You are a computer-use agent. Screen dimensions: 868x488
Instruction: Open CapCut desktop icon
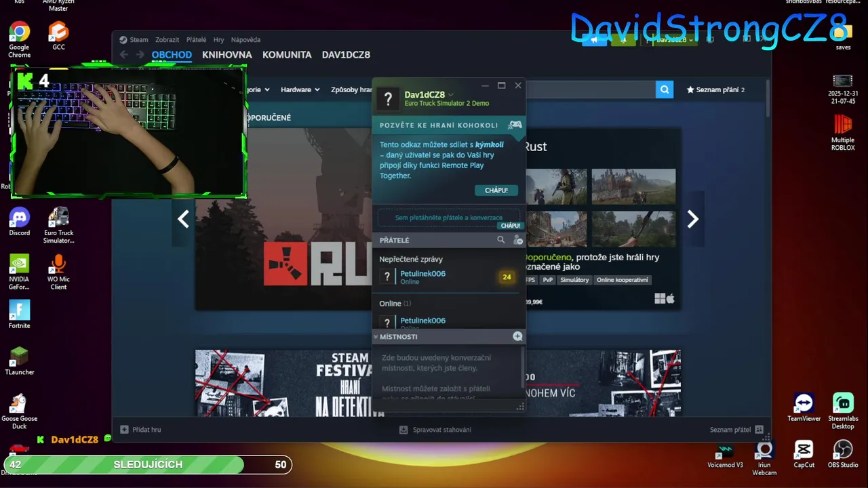point(804,454)
